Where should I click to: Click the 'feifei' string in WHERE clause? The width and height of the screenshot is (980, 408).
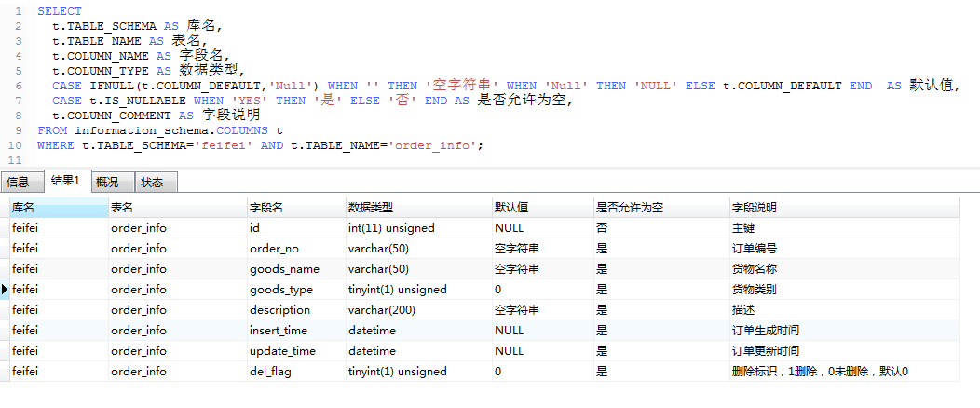point(225,145)
